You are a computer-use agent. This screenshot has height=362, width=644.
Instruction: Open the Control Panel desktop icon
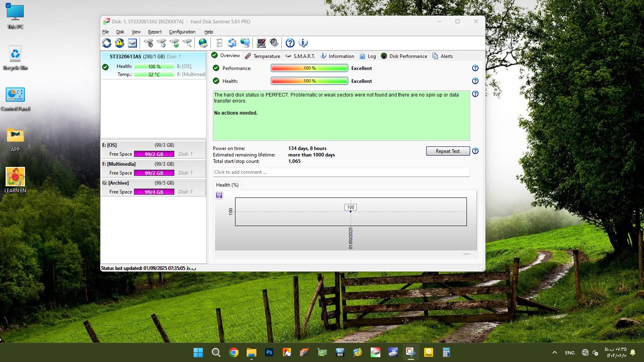(x=15, y=99)
